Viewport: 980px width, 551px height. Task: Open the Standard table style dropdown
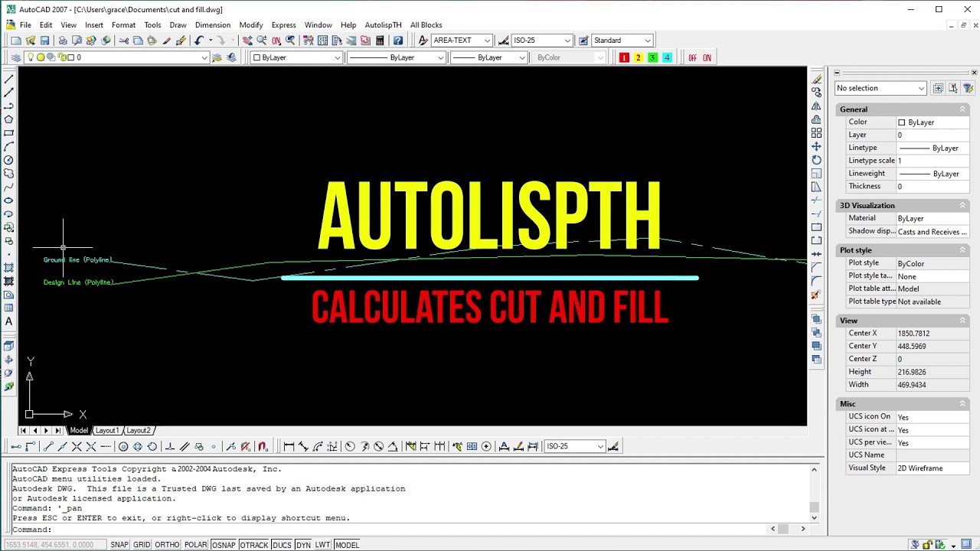coord(622,41)
